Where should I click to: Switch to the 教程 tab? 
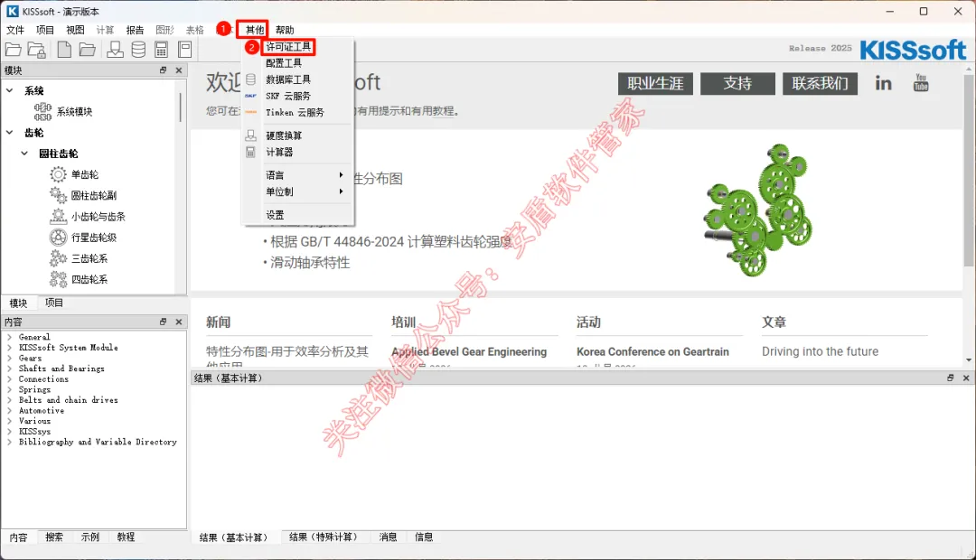[x=126, y=537]
